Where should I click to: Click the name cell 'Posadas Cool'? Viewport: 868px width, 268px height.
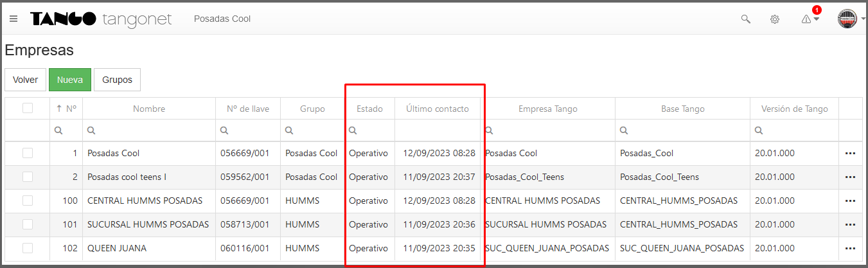pyautogui.click(x=114, y=153)
